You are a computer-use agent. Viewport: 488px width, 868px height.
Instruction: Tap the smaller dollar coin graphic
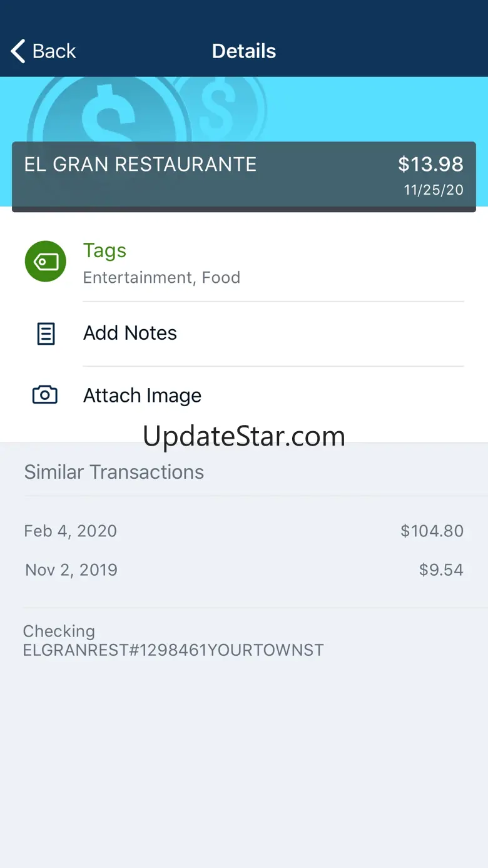tap(219, 103)
